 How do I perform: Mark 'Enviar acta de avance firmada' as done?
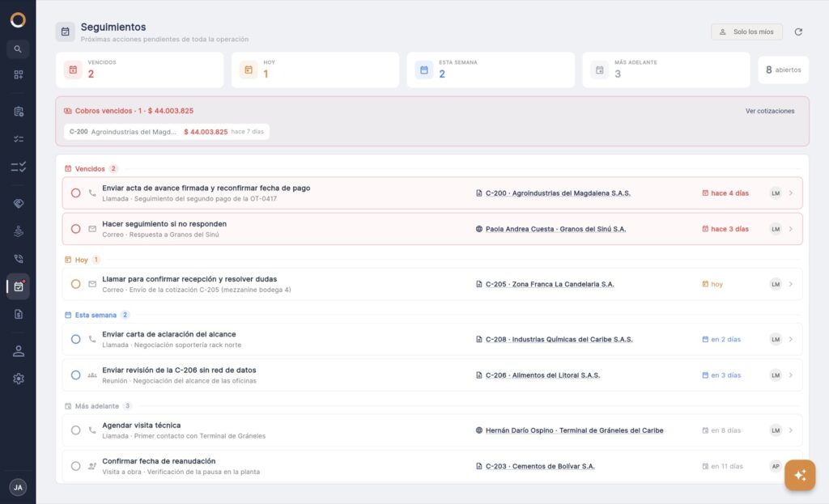click(75, 193)
